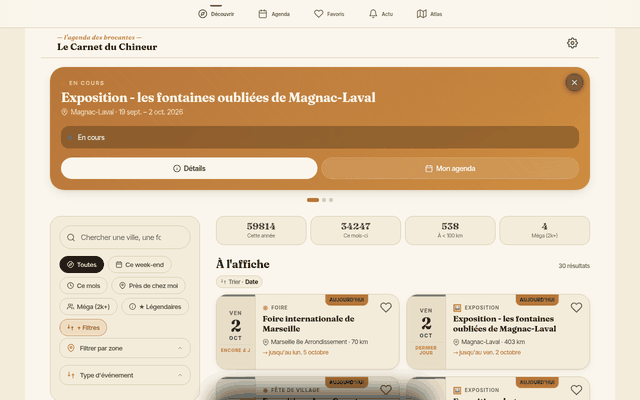Click the Filtrer par zone chevron
Screen dimensions: 640x400
(x=180, y=348)
